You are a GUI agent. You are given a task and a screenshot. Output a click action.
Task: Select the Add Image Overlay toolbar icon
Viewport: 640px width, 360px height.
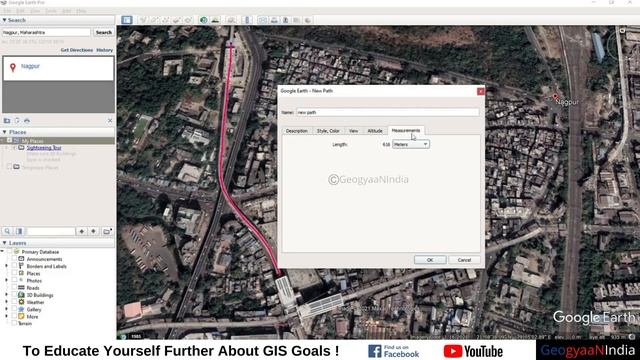point(176,20)
